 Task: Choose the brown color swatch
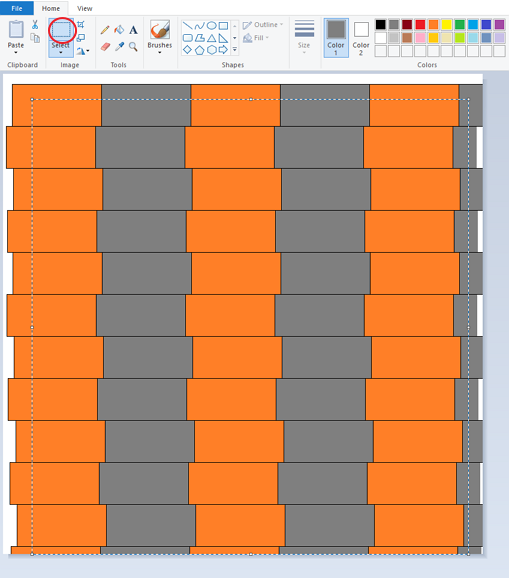pos(407,38)
